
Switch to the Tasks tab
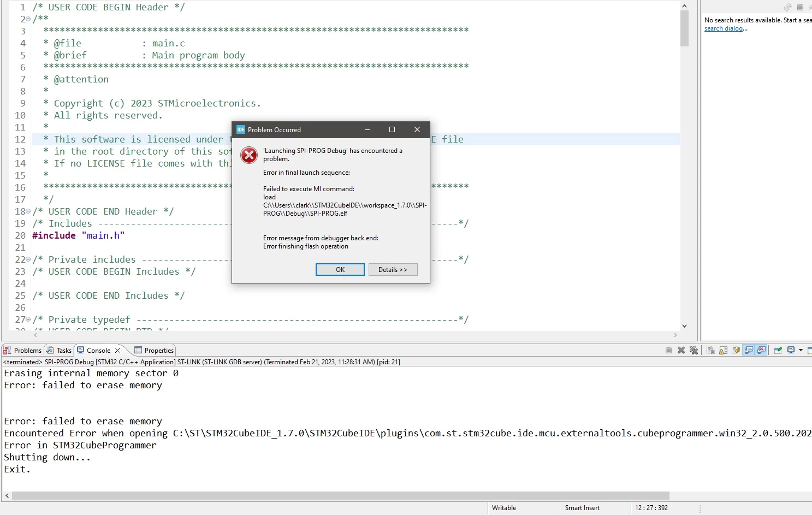click(x=59, y=351)
